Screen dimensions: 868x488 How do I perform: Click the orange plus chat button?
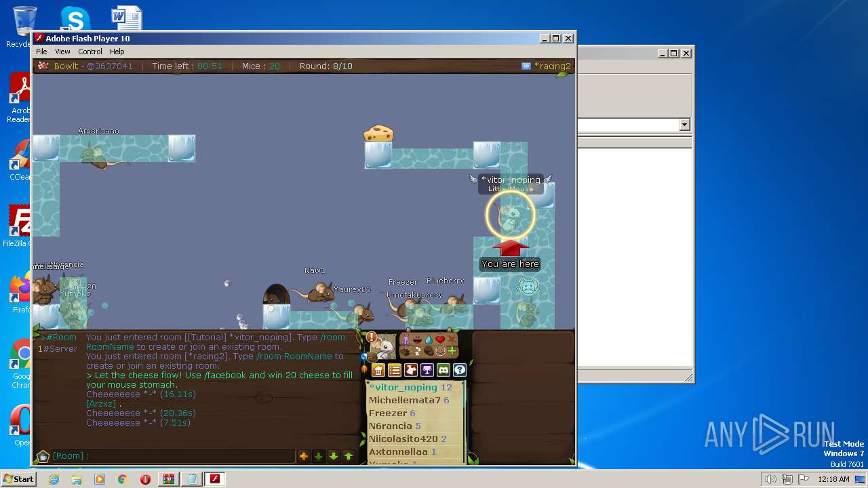pos(304,456)
